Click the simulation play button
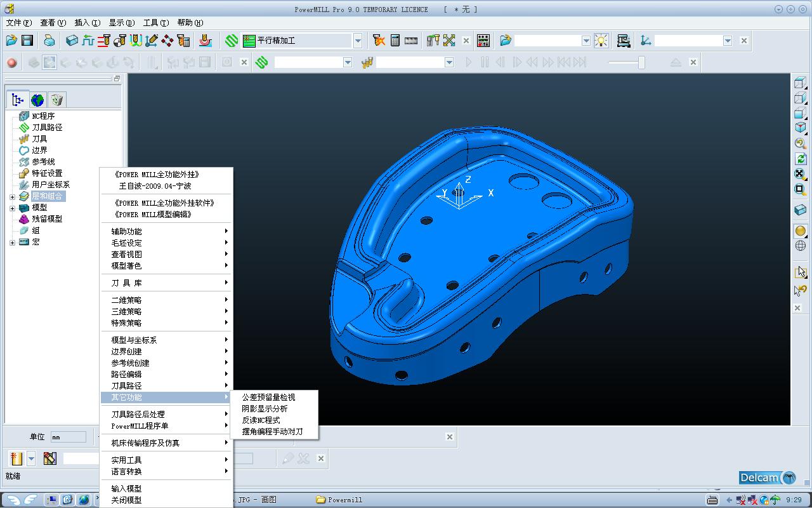The image size is (812, 508). pyautogui.click(x=469, y=62)
